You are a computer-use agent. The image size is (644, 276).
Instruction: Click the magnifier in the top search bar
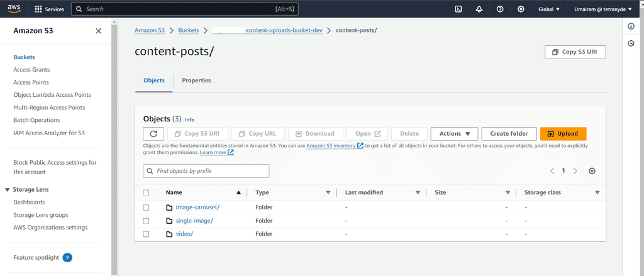[x=79, y=9]
